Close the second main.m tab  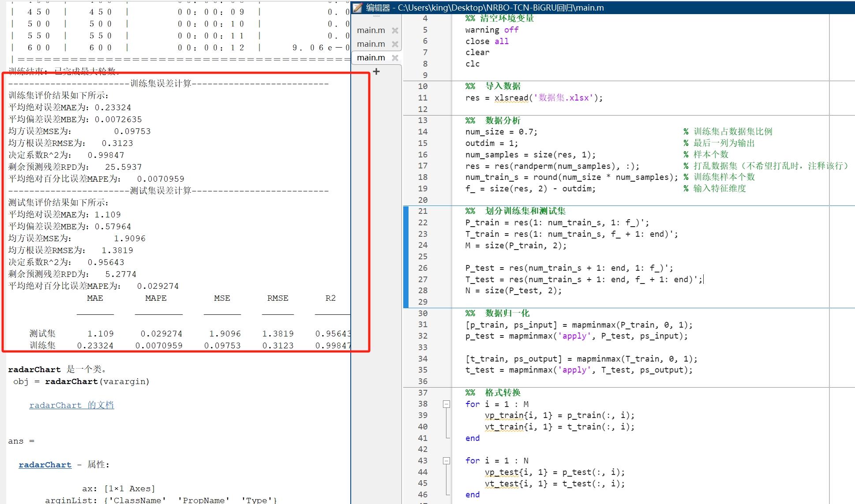(395, 44)
